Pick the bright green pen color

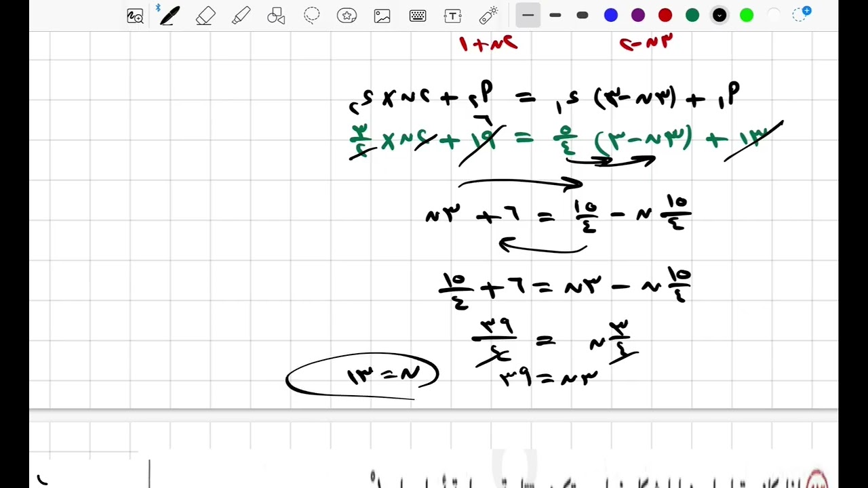click(747, 15)
